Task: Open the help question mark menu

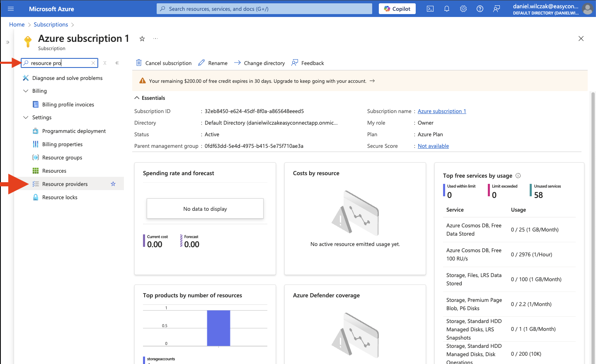Action: click(480, 9)
